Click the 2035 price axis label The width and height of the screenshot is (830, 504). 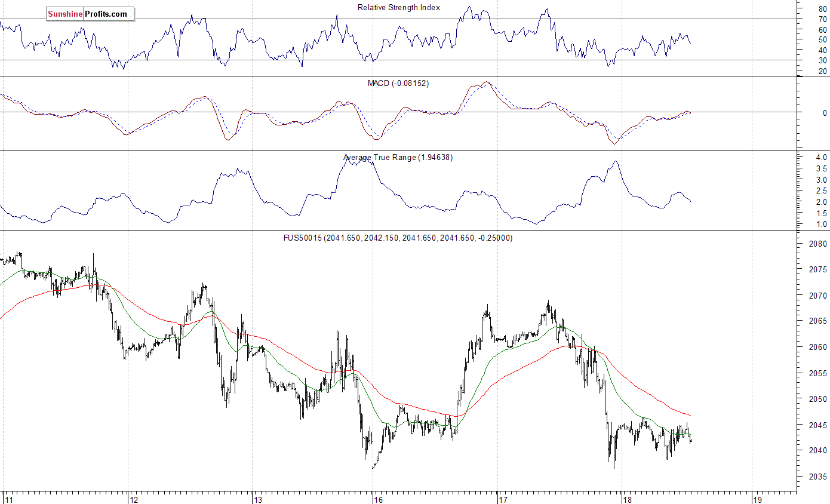click(x=817, y=477)
